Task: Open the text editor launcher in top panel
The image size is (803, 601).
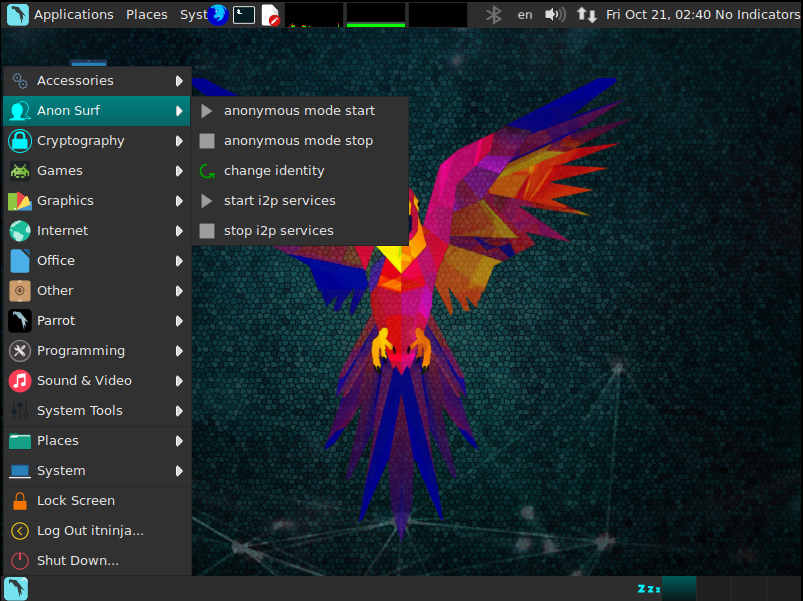Action: pos(270,15)
